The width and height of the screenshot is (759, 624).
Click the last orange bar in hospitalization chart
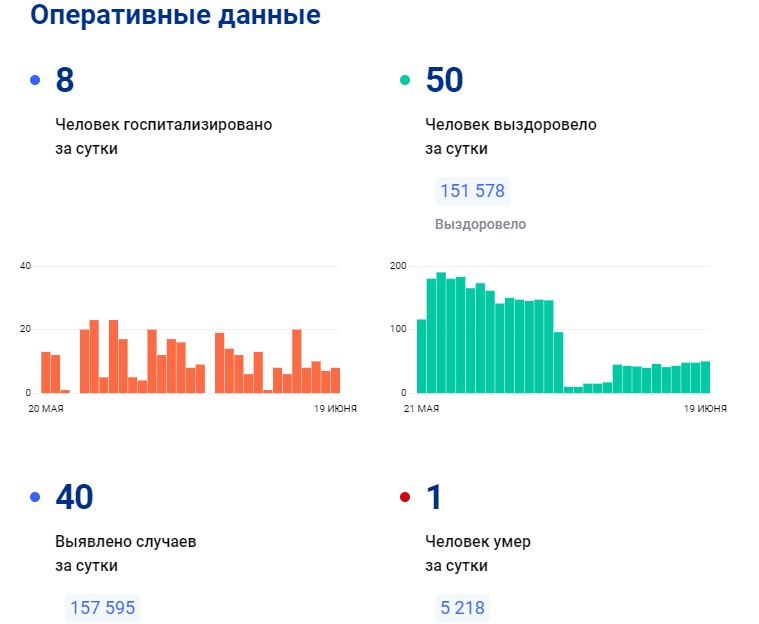coord(335,381)
